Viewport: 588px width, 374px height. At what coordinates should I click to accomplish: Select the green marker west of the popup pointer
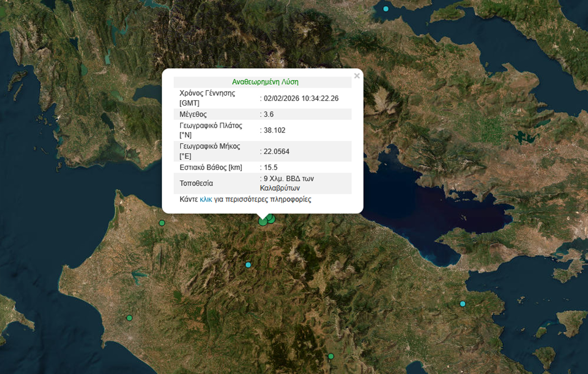[x=162, y=223]
